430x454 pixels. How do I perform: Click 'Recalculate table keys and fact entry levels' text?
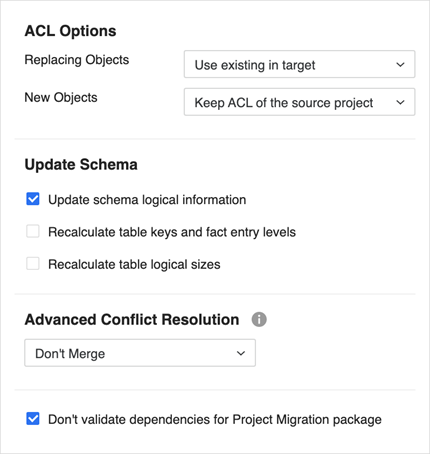[172, 232]
